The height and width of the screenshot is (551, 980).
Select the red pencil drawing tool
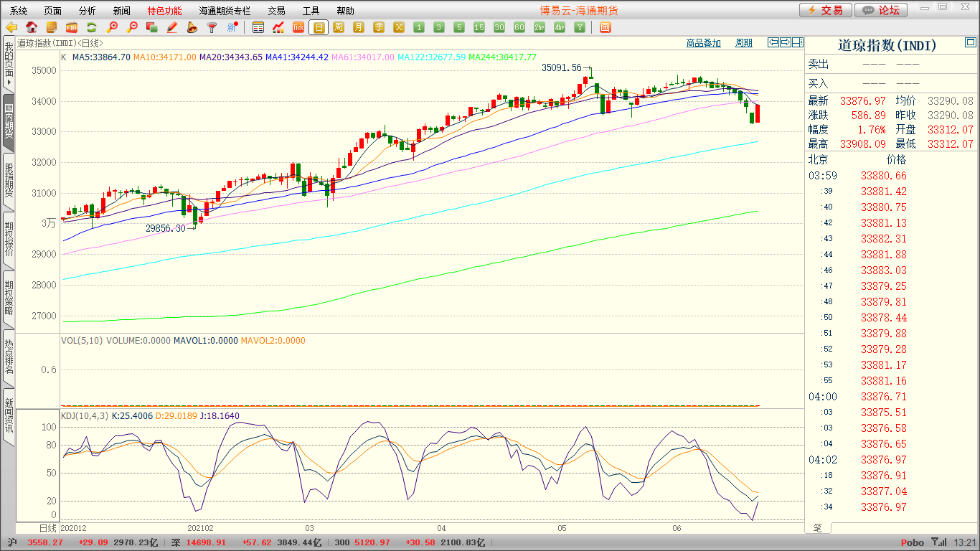172,27
